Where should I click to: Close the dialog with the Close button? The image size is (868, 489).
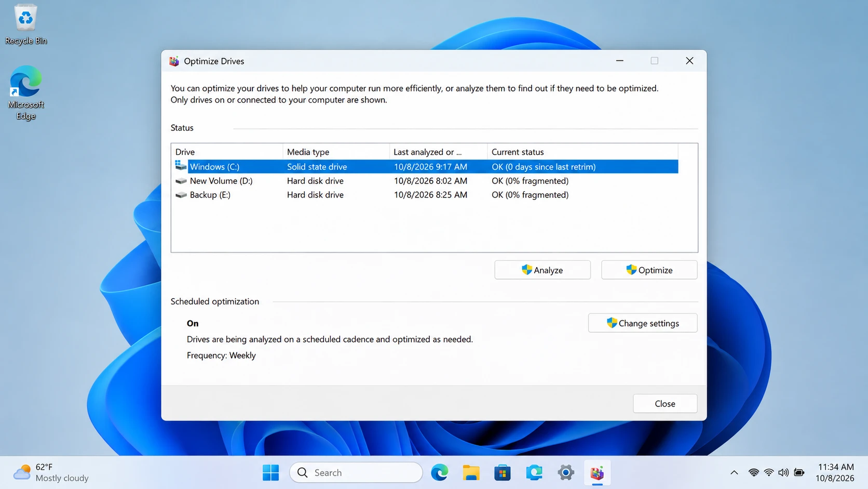(x=665, y=403)
